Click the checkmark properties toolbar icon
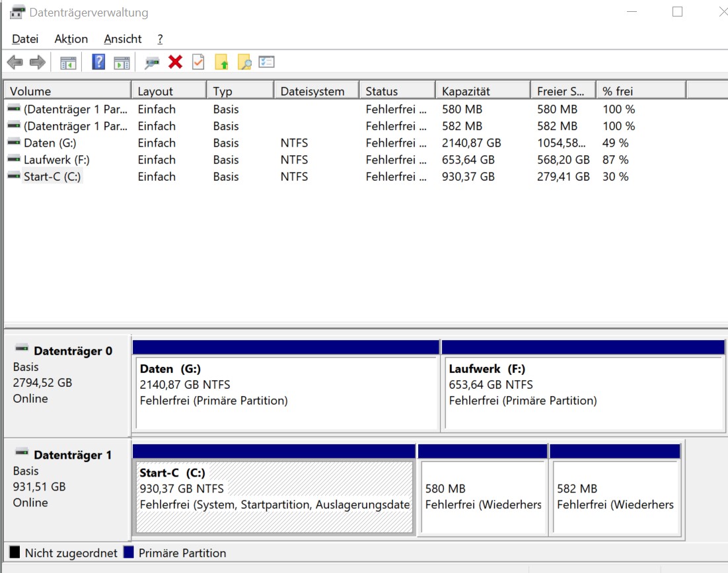The height and width of the screenshot is (573, 728). pyautogui.click(x=198, y=61)
